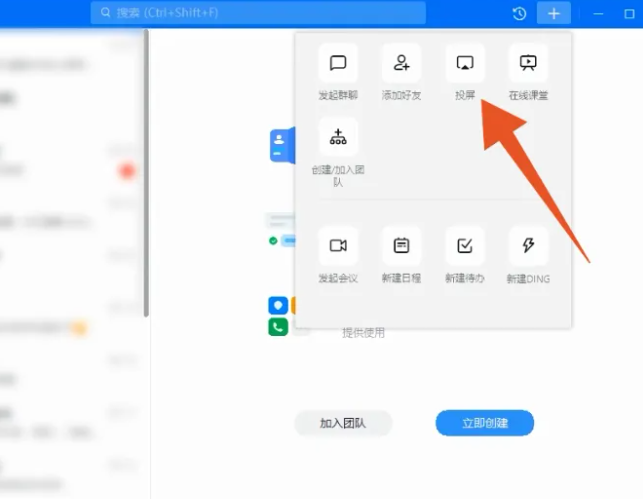Start a meeting via 发起会议 icon
643x499 pixels.
click(x=338, y=246)
